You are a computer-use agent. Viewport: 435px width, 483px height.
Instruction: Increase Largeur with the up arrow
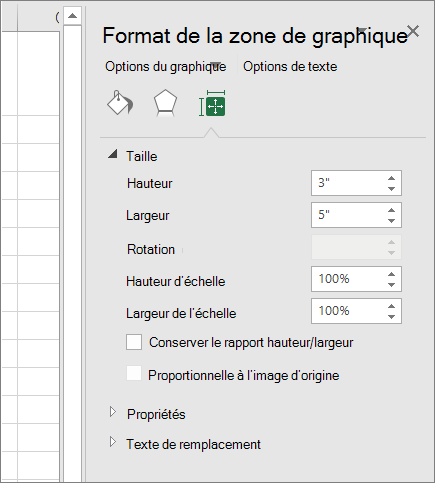click(391, 210)
